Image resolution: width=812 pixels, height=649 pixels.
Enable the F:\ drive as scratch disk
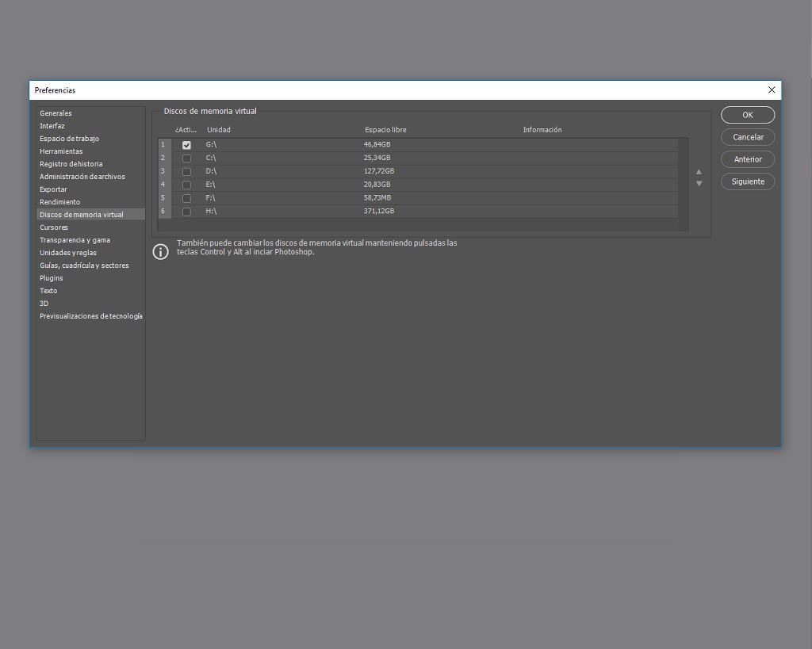pyautogui.click(x=186, y=198)
